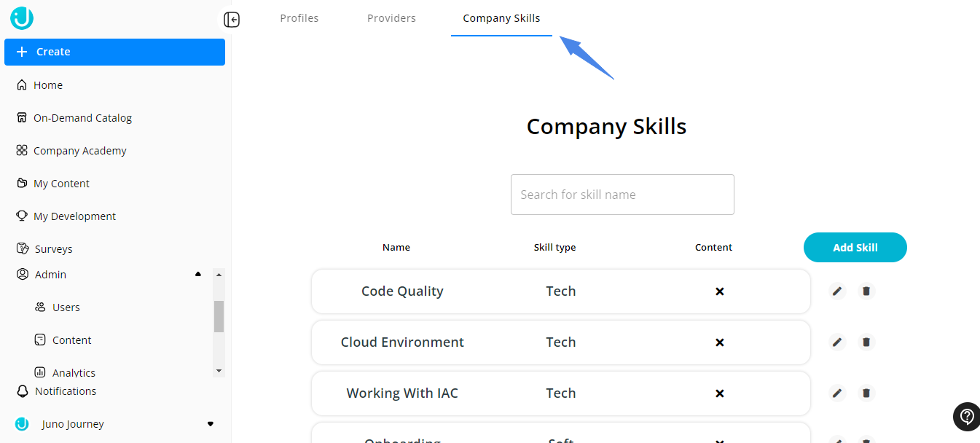
Task: Edit the Cloud Environment skill
Action: tap(837, 342)
